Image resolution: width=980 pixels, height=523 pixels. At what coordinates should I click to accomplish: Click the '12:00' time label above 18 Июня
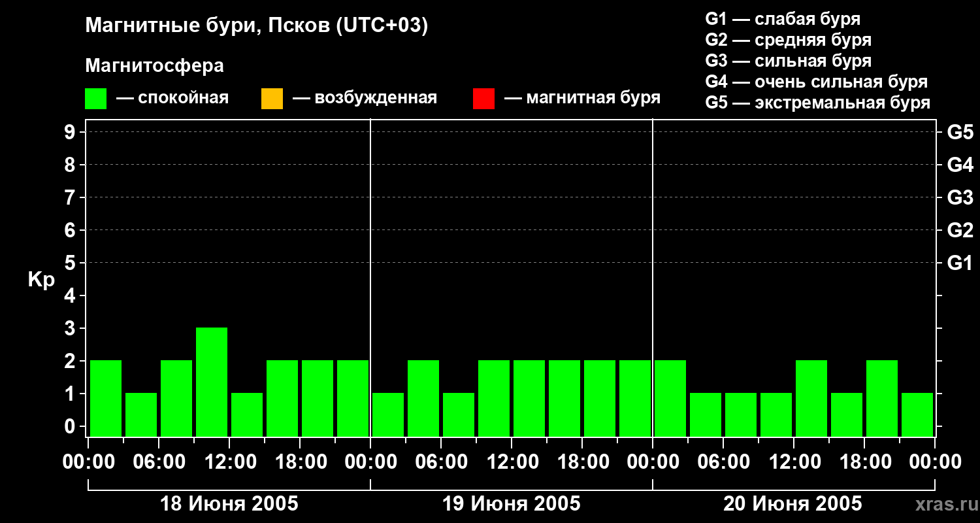pos(229,462)
